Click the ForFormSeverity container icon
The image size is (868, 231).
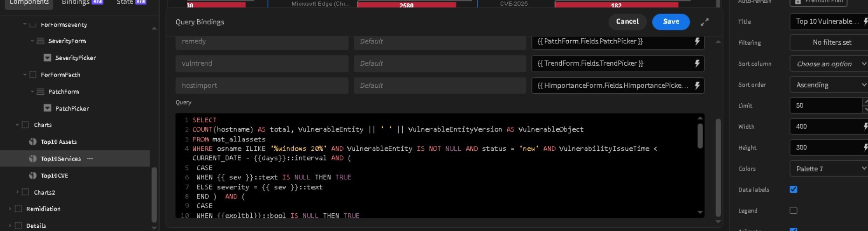tap(33, 25)
